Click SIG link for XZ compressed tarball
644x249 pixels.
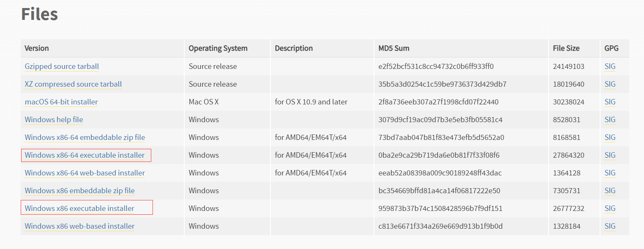[610, 84]
